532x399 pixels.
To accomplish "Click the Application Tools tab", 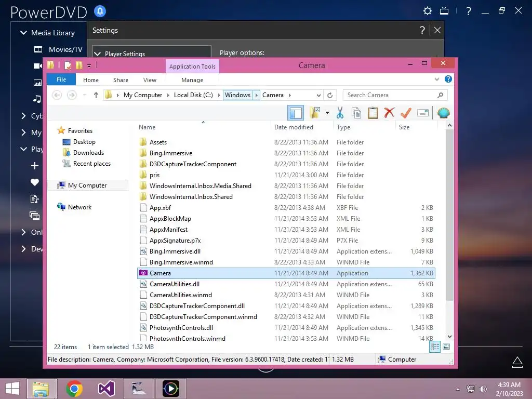I will (192, 66).
